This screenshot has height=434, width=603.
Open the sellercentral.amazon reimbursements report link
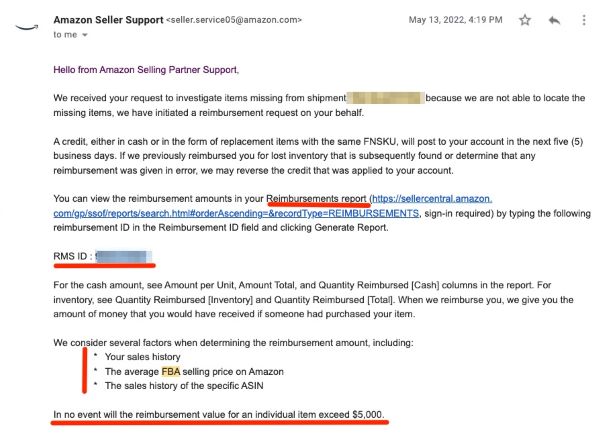coord(432,199)
